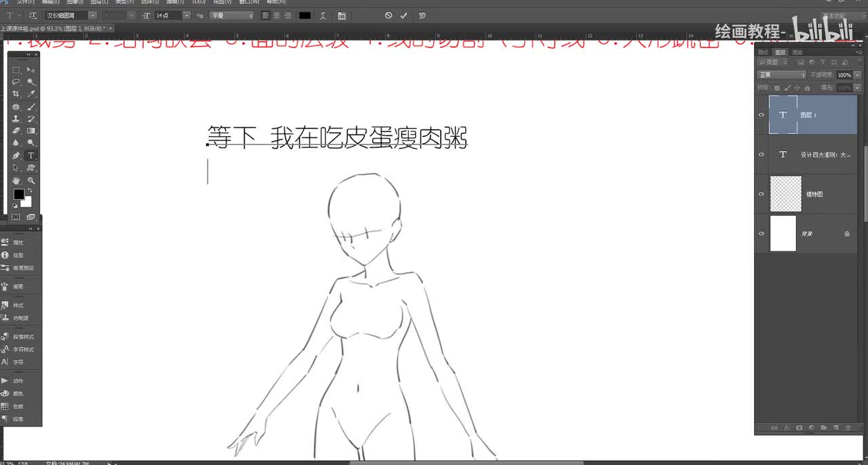Image resolution: width=868 pixels, height=465 pixels.
Task: Switch to the 图层 tab
Action: click(x=781, y=52)
